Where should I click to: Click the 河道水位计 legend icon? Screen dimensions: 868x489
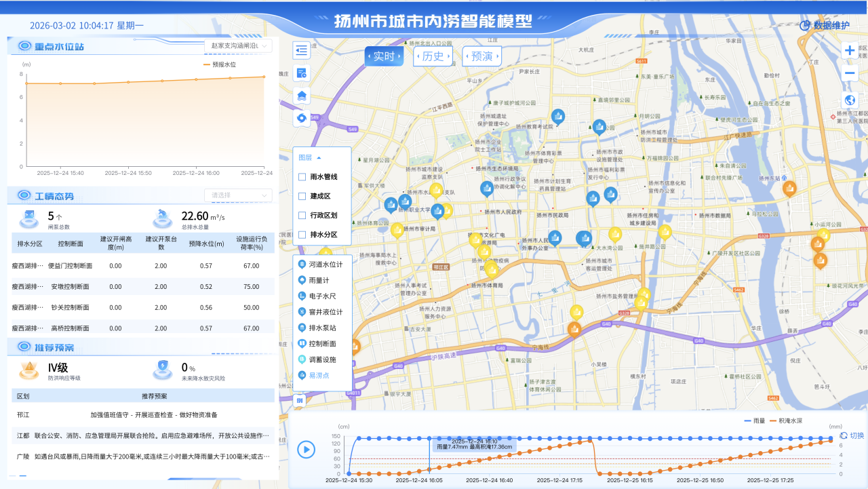(x=302, y=263)
